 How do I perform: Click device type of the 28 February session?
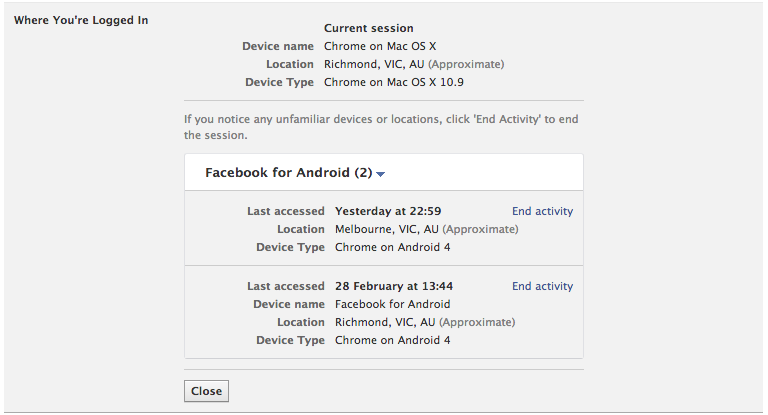pyautogui.click(x=392, y=340)
